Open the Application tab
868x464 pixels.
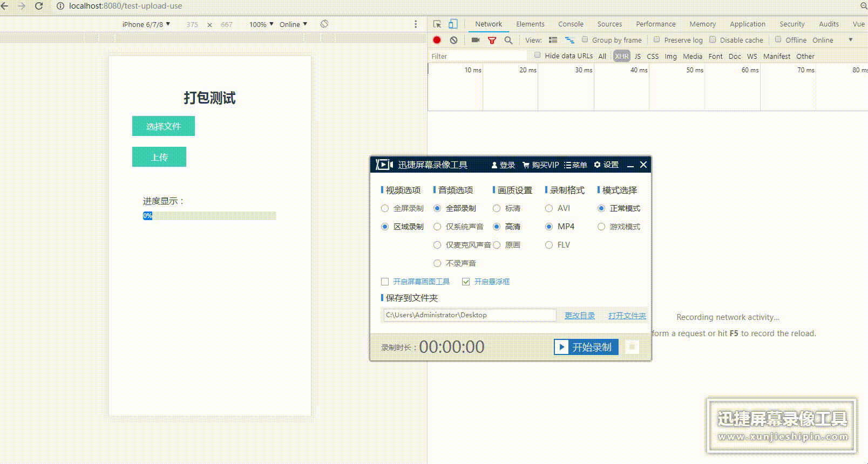[748, 24]
